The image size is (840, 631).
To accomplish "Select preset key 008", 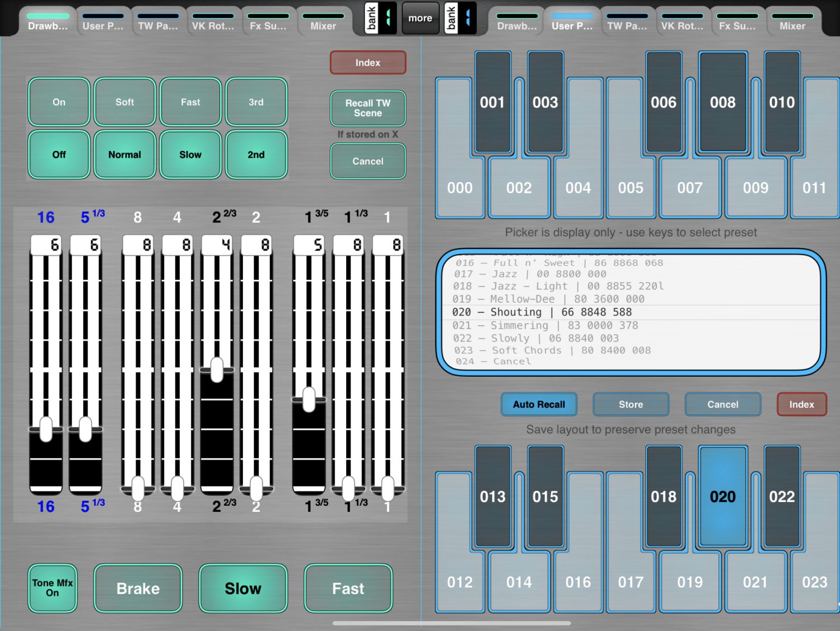I will click(722, 102).
